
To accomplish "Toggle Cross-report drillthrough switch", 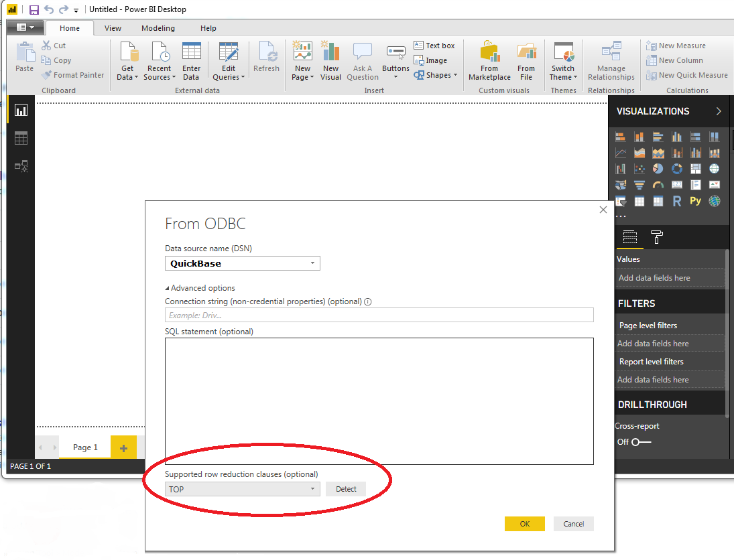I will click(x=641, y=442).
